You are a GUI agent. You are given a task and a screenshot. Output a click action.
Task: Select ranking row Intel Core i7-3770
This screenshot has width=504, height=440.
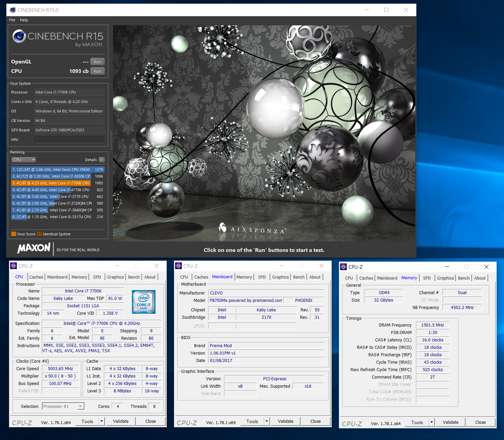point(58,197)
